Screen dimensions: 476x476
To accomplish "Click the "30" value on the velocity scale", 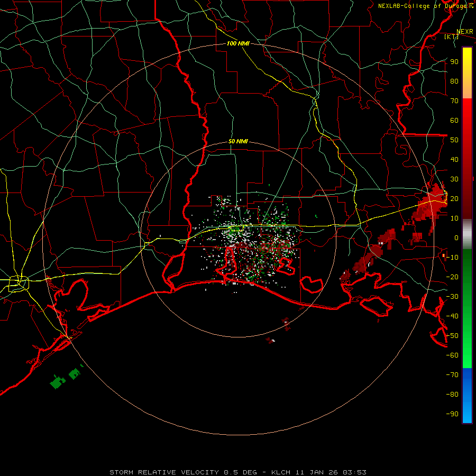I will [x=454, y=179].
